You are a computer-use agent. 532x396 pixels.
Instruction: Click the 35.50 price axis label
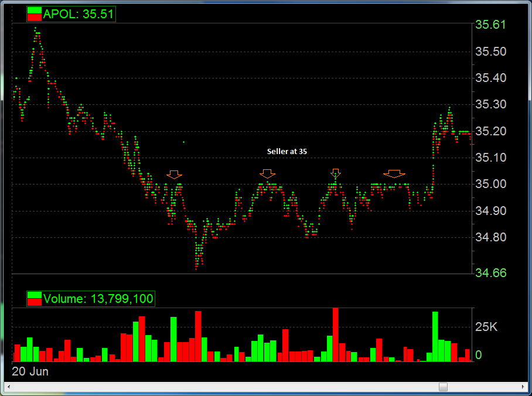click(490, 52)
